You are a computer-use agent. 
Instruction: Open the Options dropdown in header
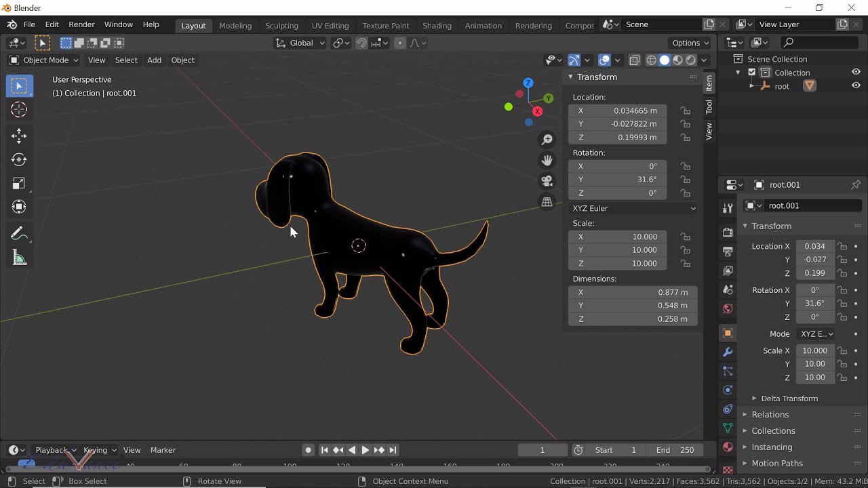tap(691, 43)
